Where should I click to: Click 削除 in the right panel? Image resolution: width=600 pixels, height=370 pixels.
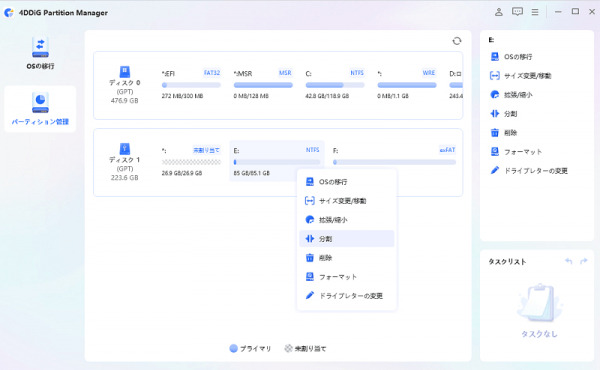(504, 133)
